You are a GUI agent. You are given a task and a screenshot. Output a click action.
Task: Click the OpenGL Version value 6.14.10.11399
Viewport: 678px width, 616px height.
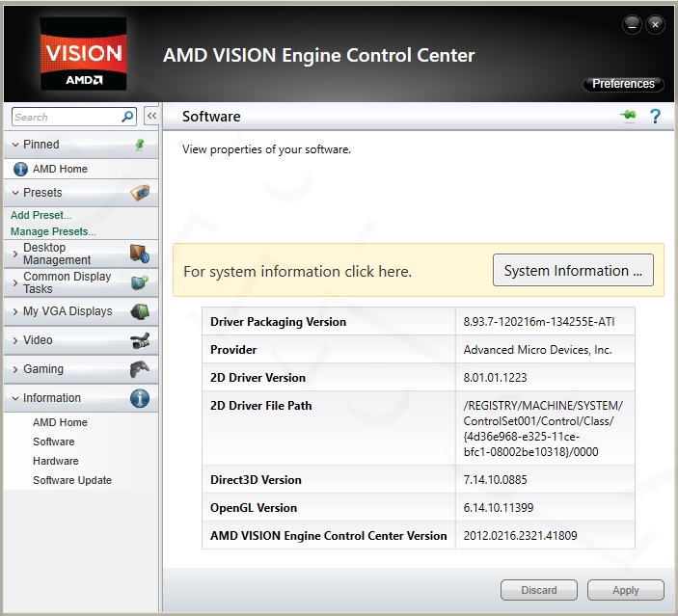[499, 507]
